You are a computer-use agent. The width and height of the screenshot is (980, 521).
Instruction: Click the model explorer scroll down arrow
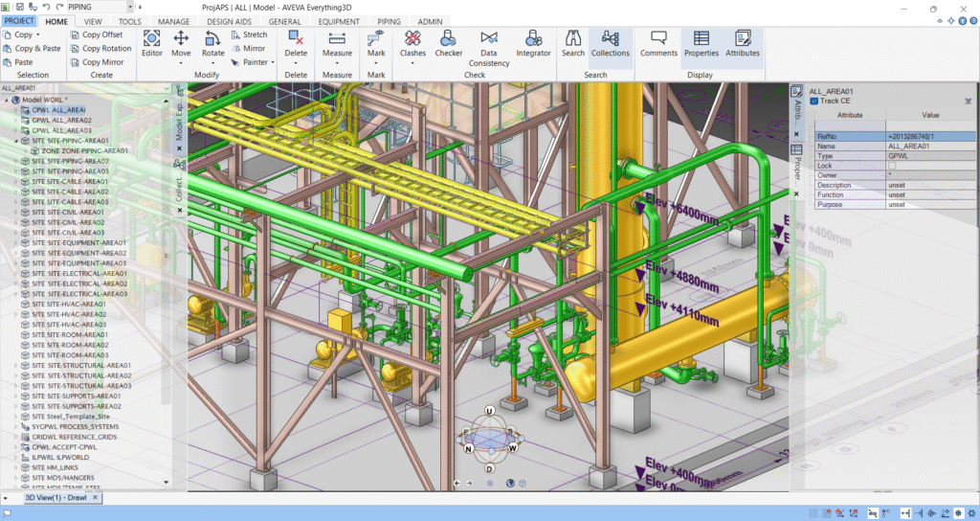(167, 483)
